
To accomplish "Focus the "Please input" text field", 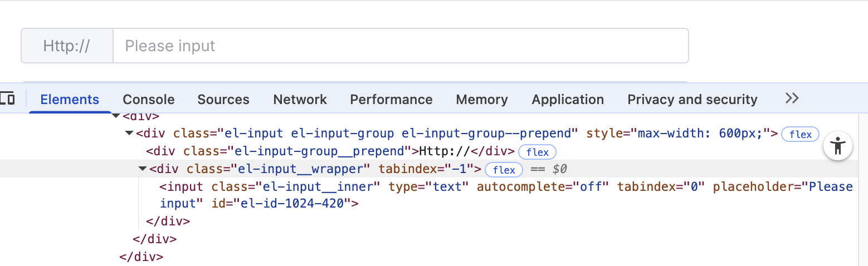I will click(400, 46).
